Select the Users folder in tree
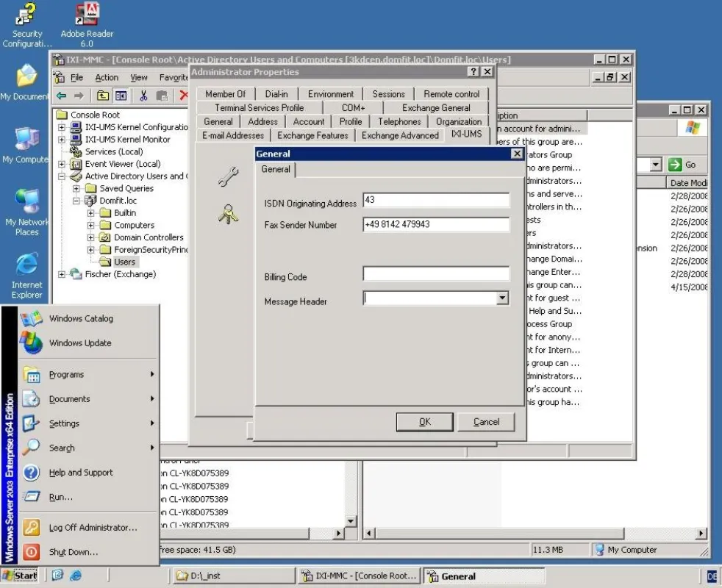 pyautogui.click(x=124, y=262)
